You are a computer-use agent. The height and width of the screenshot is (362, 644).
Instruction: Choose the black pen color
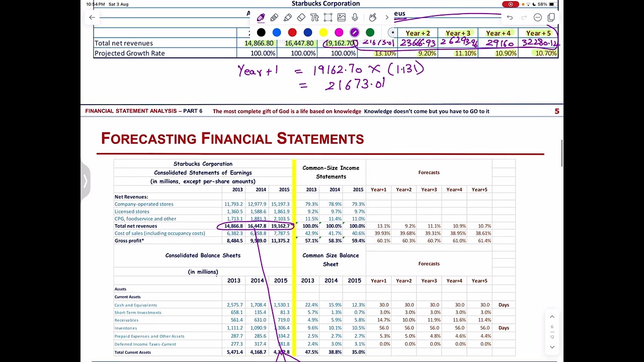coord(261,33)
